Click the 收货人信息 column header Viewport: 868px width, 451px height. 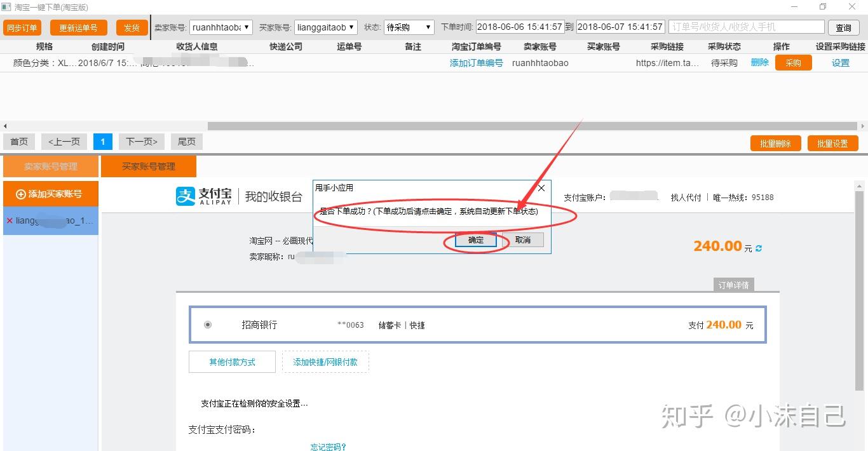(197, 46)
